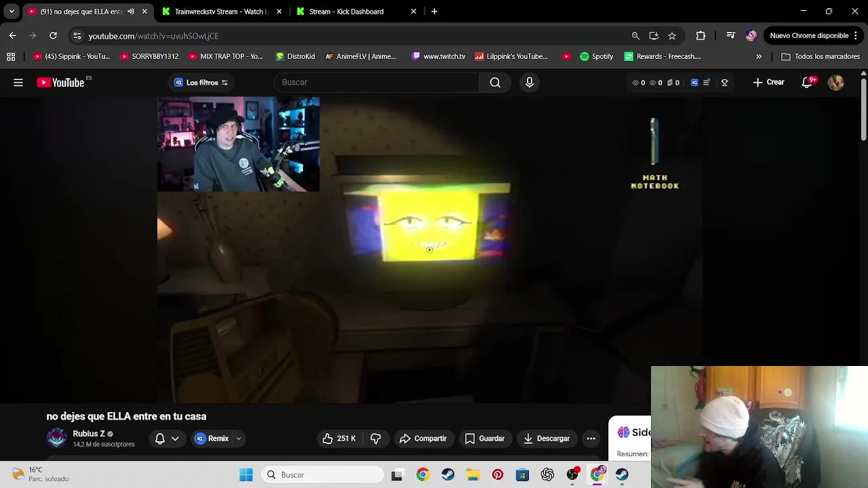868x488 pixels.
Task: Go back to previous page in Chrome
Action: pos(12,36)
